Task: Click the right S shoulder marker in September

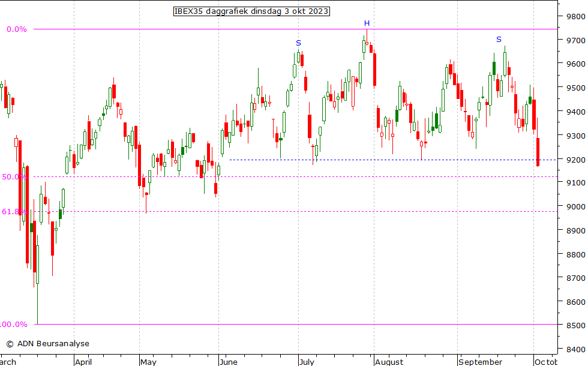Action: (499, 40)
